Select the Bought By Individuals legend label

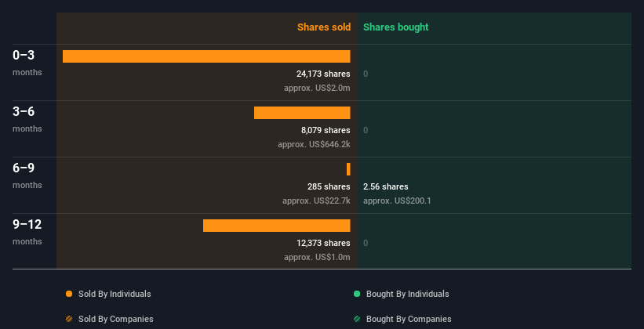407,294
